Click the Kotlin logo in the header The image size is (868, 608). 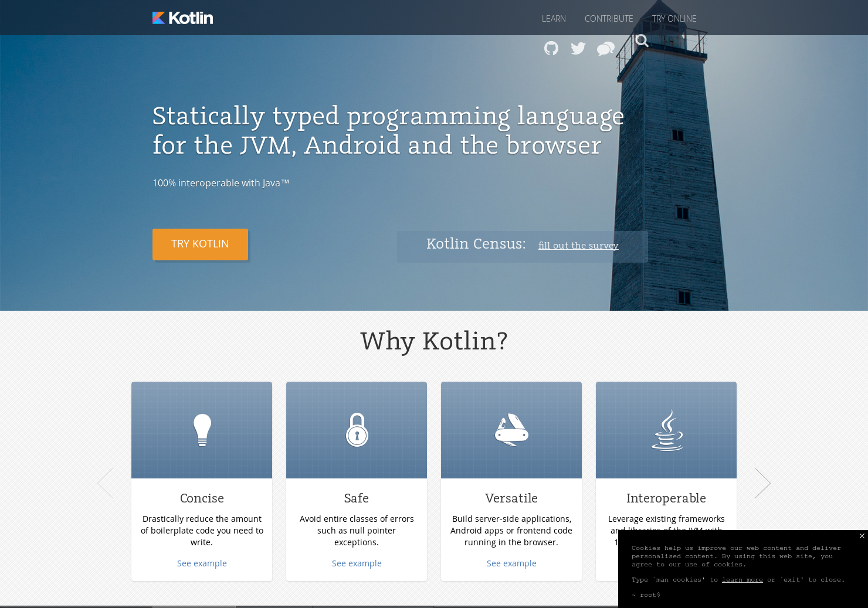point(182,18)
